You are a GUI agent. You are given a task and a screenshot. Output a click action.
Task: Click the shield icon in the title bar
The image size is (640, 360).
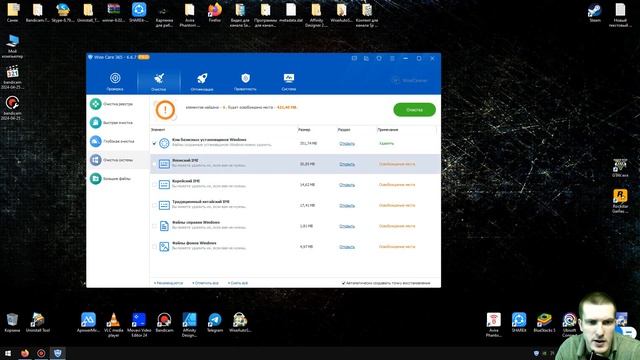point(379,58)
